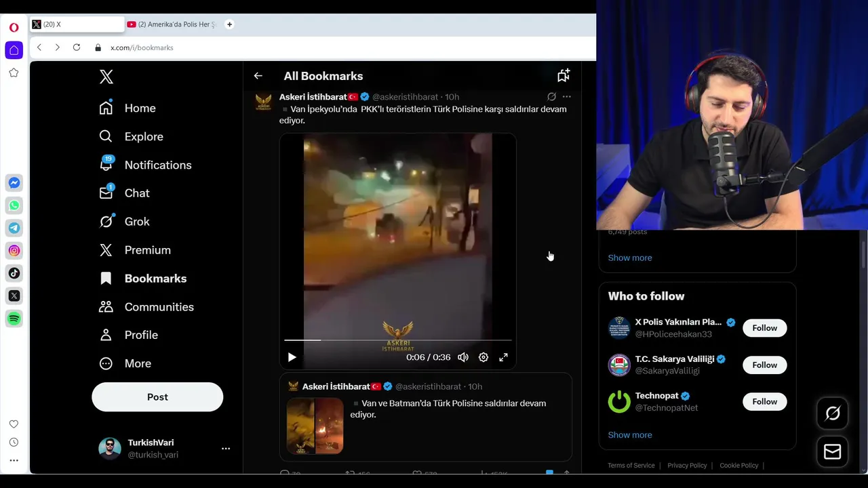Screen dimensions: 868x488
Task: Open Opera history clock icon
Action: [x=14, y=443]
